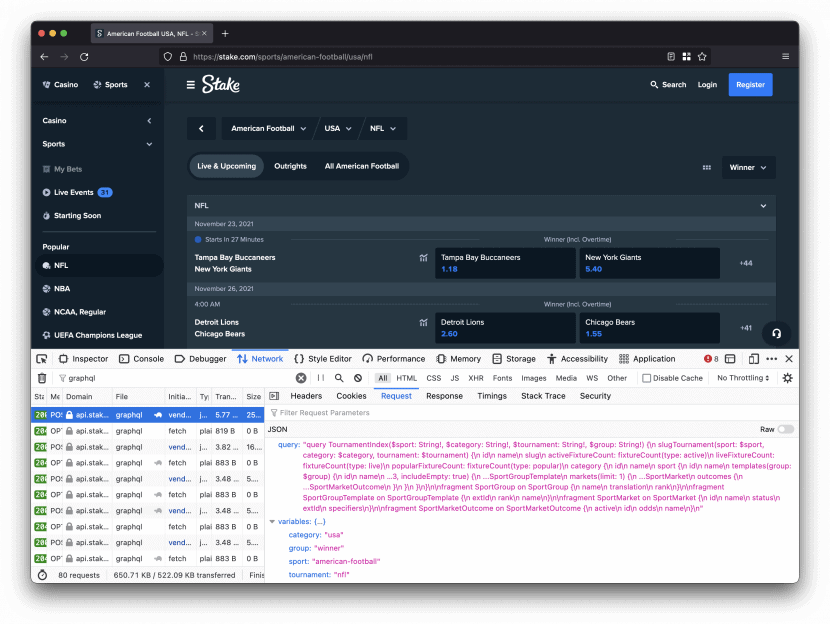
Task: Open the American Football dropdown
Action: 268,129
